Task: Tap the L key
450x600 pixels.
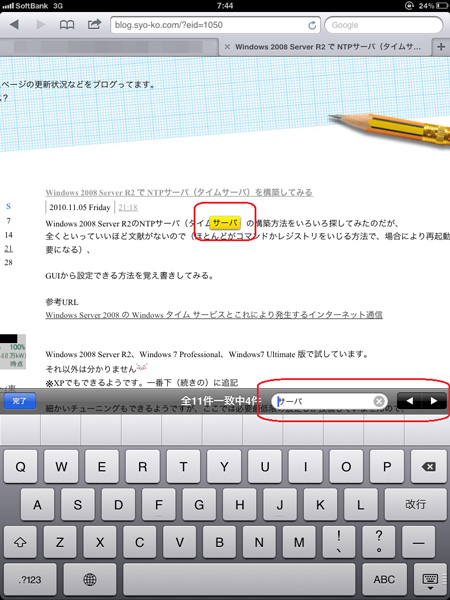Action: coord(361,505)
